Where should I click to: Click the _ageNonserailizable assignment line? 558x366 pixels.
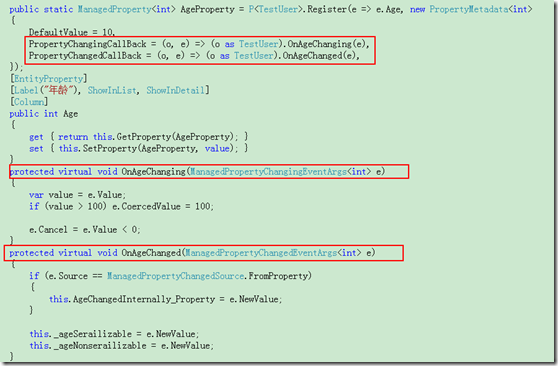coord(122,346)
